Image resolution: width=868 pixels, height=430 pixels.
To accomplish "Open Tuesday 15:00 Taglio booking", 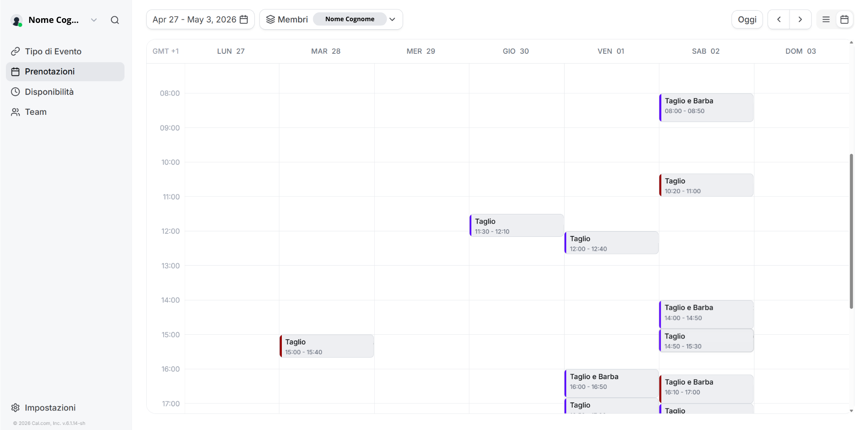I will (x=326, y=346).
